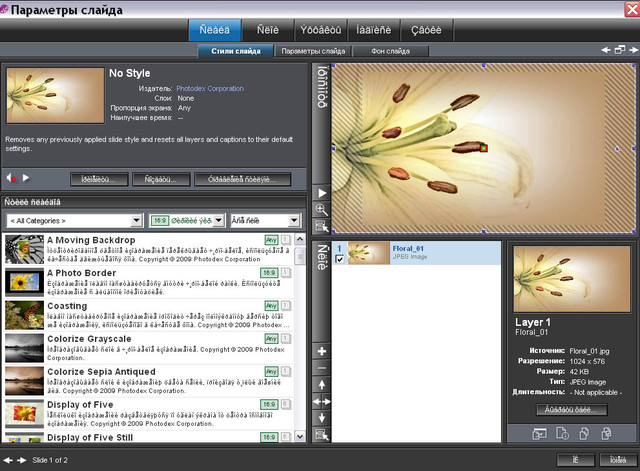Image resolution: width=640 pixels, height=471 pixels.
Task: Play the slide preview in the right pane
Action: 322,193
